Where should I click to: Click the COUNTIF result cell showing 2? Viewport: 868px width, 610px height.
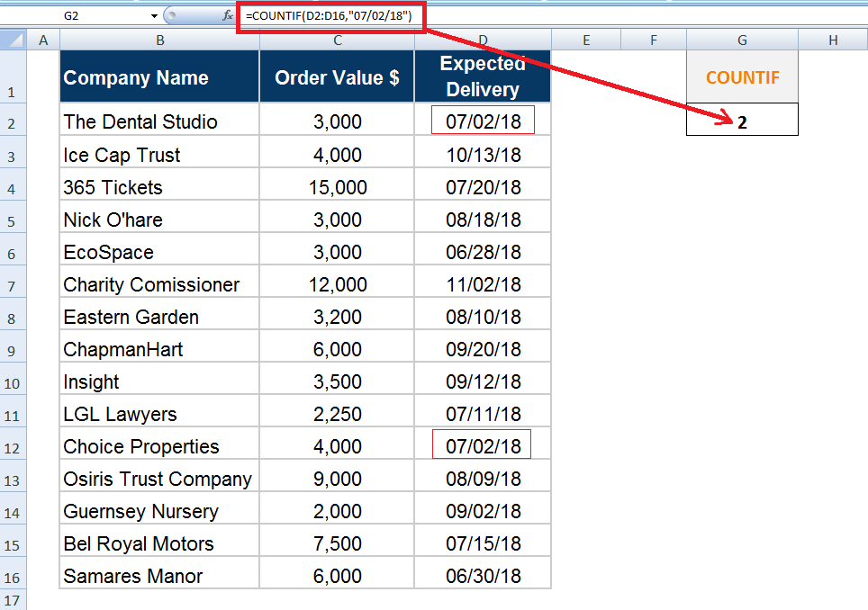tap(742, 121)
